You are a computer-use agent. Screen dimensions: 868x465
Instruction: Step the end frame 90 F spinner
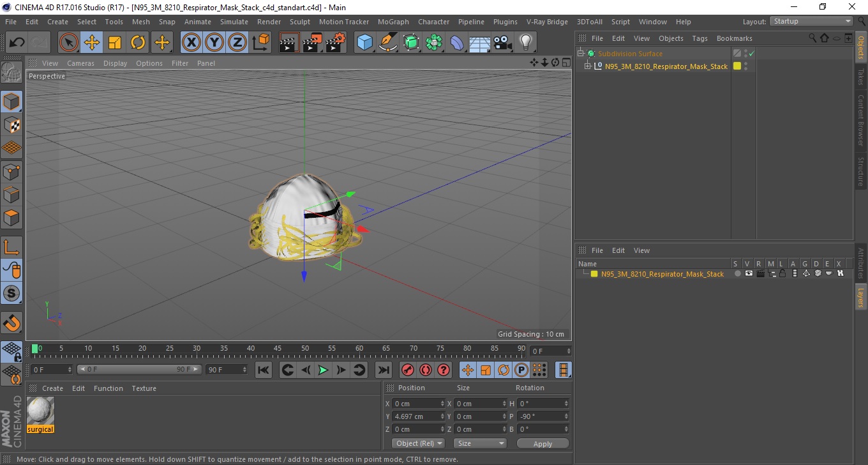(244, 370)
